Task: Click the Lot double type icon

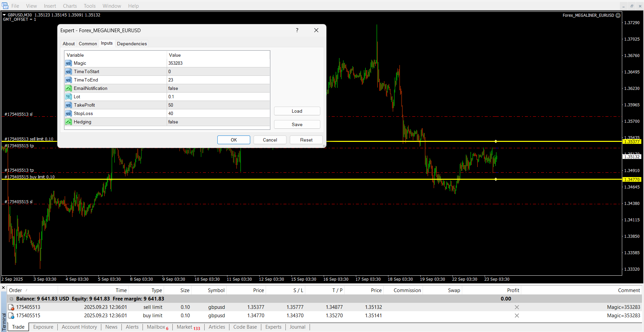Action: pos(68,97)
